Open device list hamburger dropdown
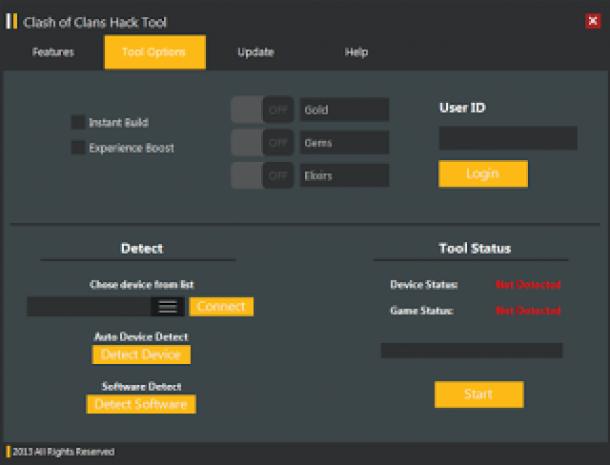 point(167,307)
